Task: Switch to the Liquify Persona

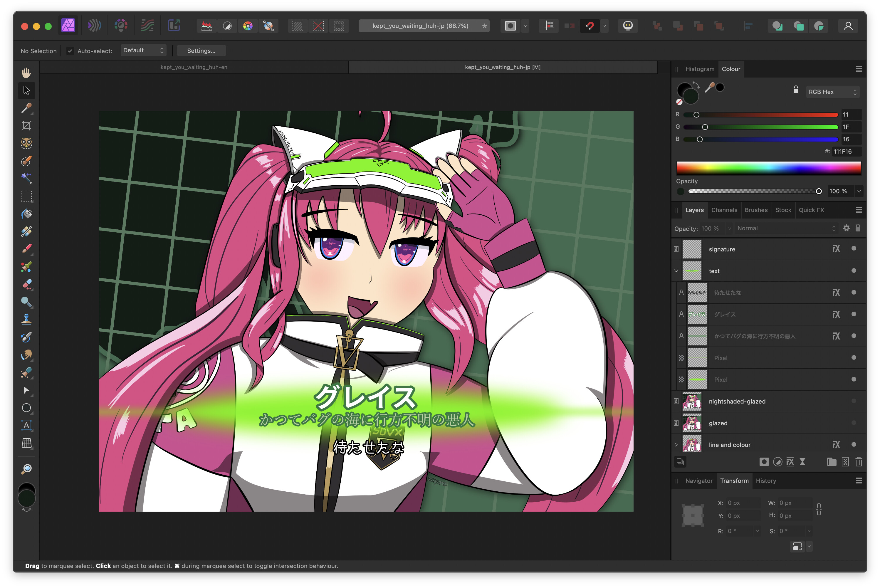Action: click(95, 26)
